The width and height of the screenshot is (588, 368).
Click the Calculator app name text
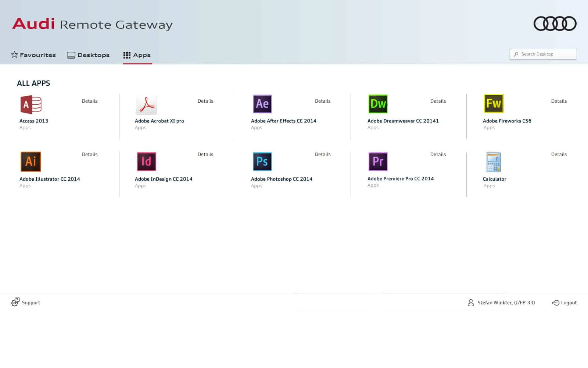494,179
